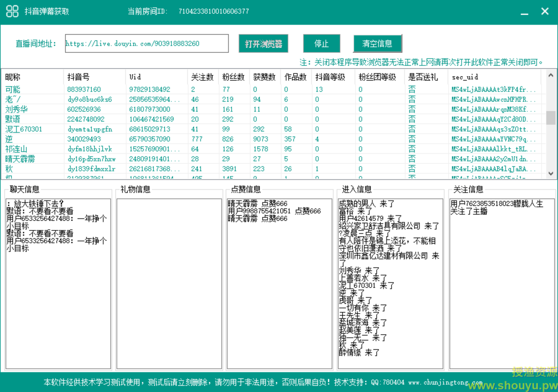
Task: Click the app logo icon in title bar
Action: 12,11
